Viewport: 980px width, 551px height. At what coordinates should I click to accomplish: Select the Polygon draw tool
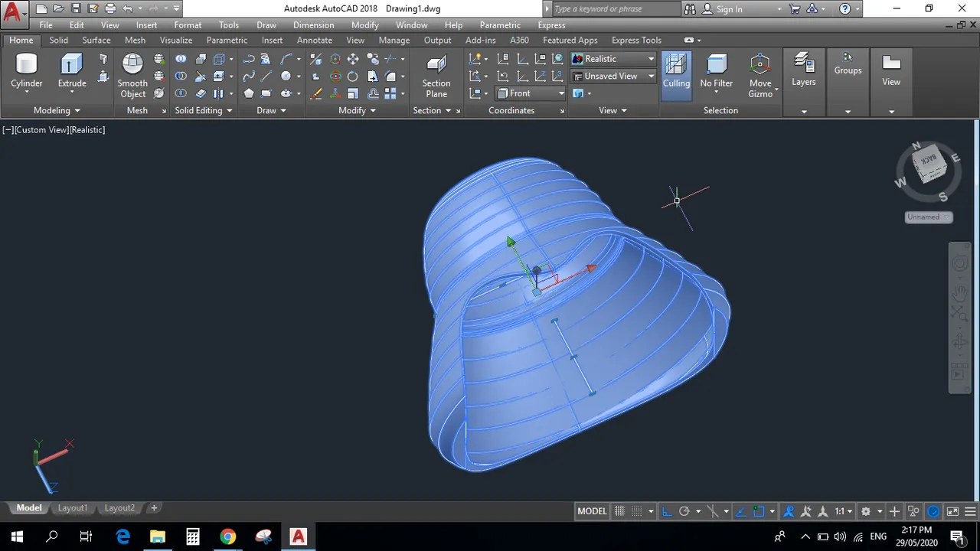pos(249,94)
